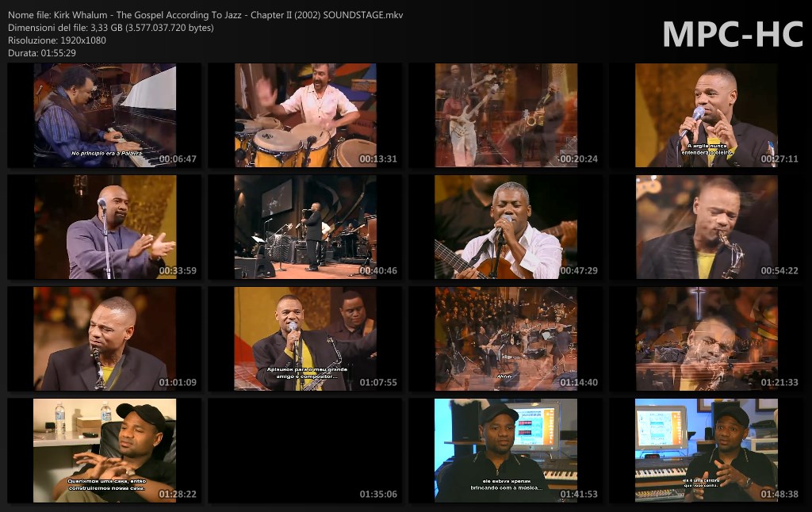Open the thumbnail stamped 01:07:55
The image size is (812, 512).
tap(305, 338)
